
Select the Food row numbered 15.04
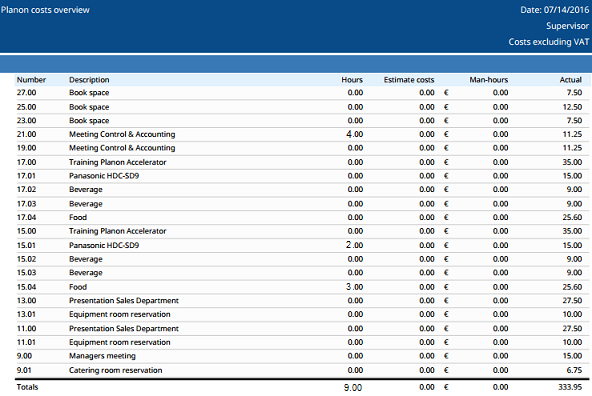(x=302, y=287)
